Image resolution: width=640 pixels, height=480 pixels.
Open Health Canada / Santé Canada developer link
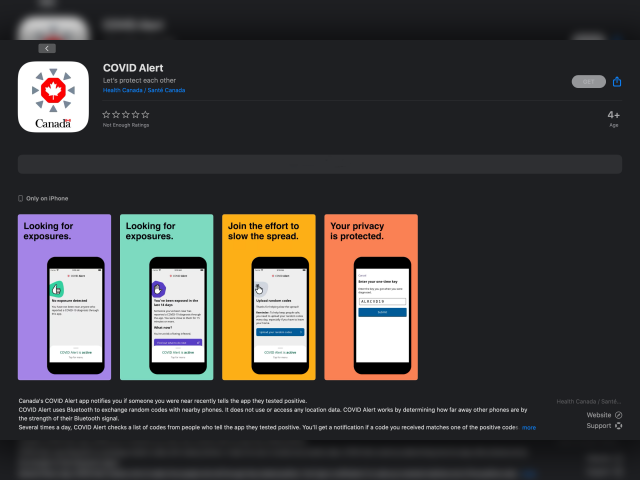tap(144, 90)
